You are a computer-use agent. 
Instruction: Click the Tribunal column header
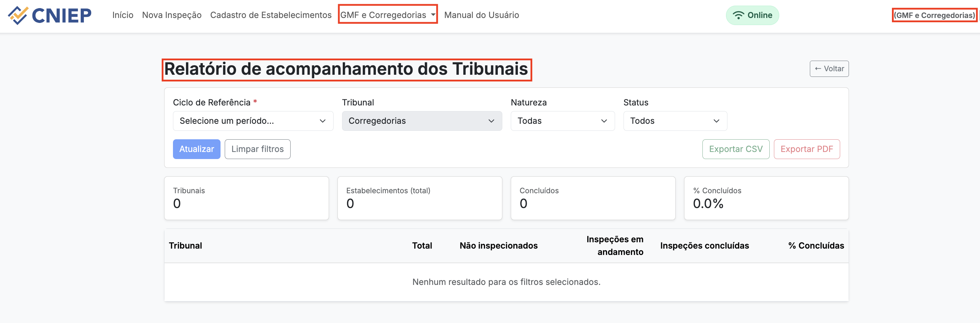pos(185,246)
